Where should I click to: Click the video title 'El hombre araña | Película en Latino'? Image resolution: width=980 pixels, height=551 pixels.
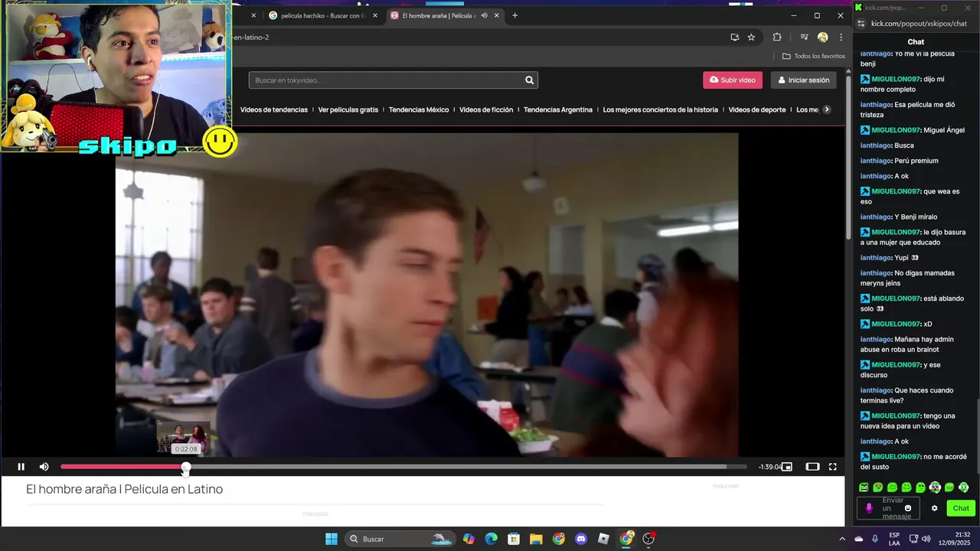coord(125,489)
